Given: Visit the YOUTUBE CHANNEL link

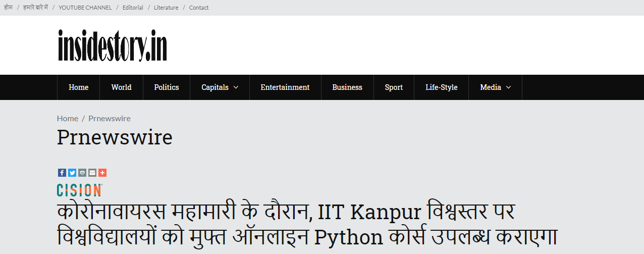Looking at the screenshot, I should click(x=85, y=8).
